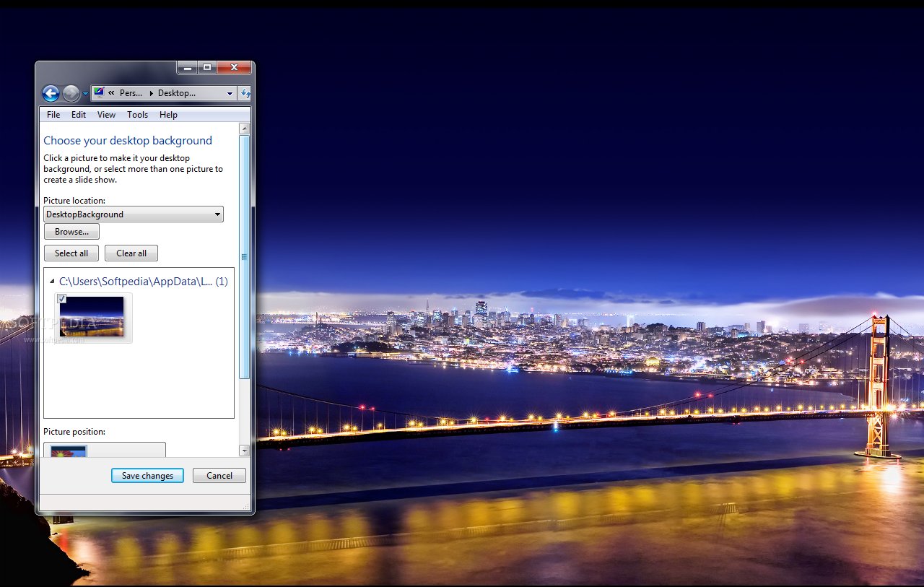Image resolution: width=924 pixels, height=587 pixels.
Task: Click the refresh icon beside address bar
Action: pos(245,93)
